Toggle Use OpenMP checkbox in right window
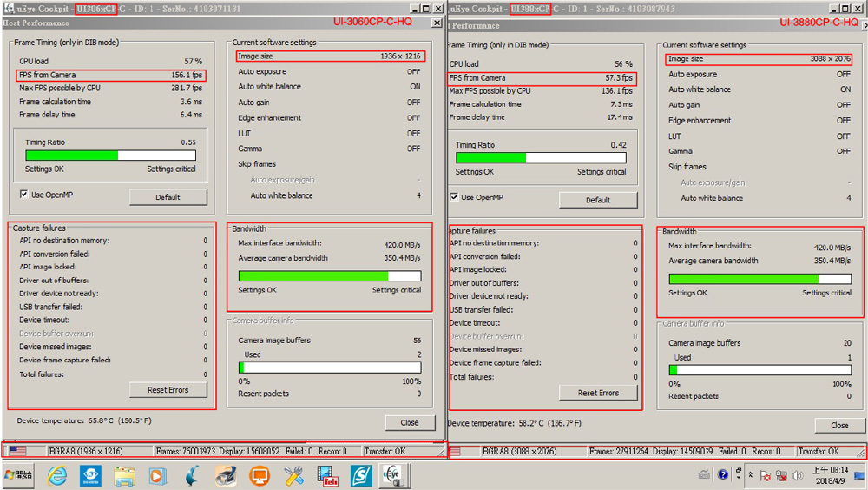 point(454,197)
